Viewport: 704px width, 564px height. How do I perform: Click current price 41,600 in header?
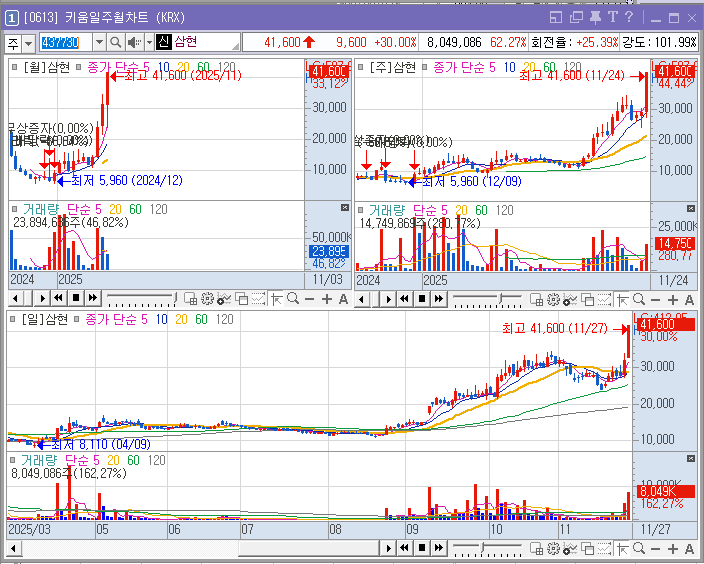[x=282, y=43]
